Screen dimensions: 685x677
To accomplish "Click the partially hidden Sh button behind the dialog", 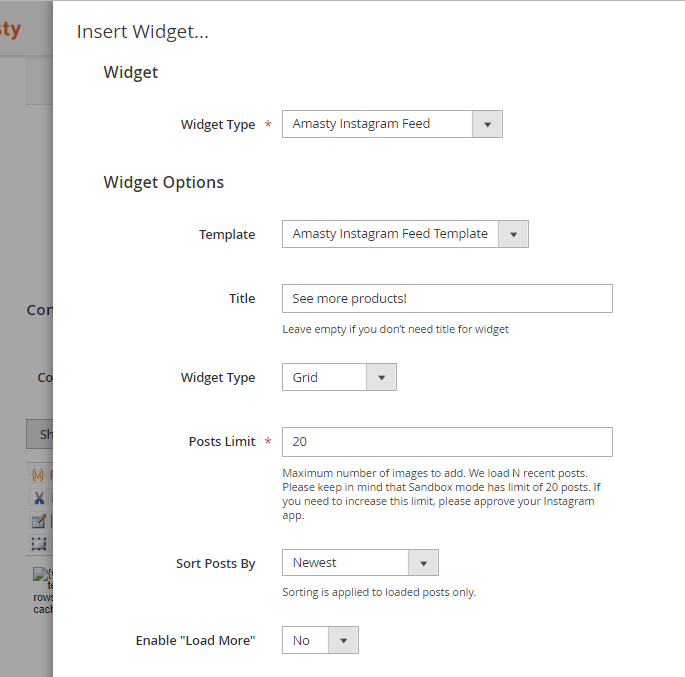I will click(x=40, y=434).
